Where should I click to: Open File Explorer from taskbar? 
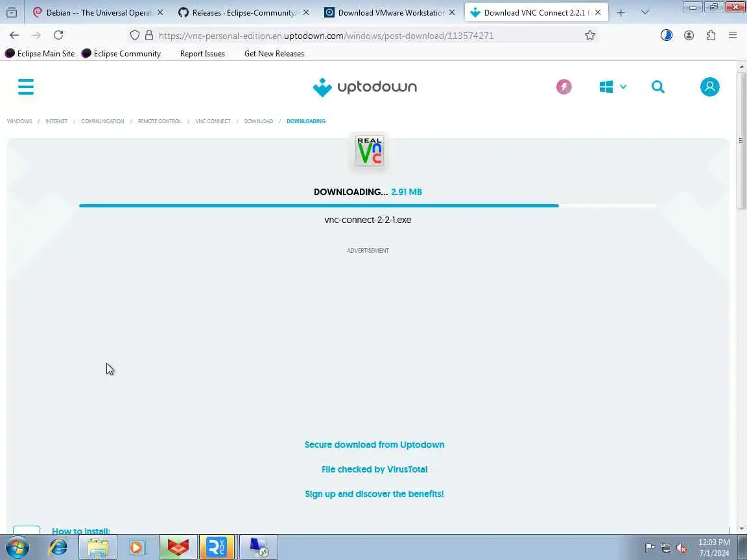click(98, 548)
